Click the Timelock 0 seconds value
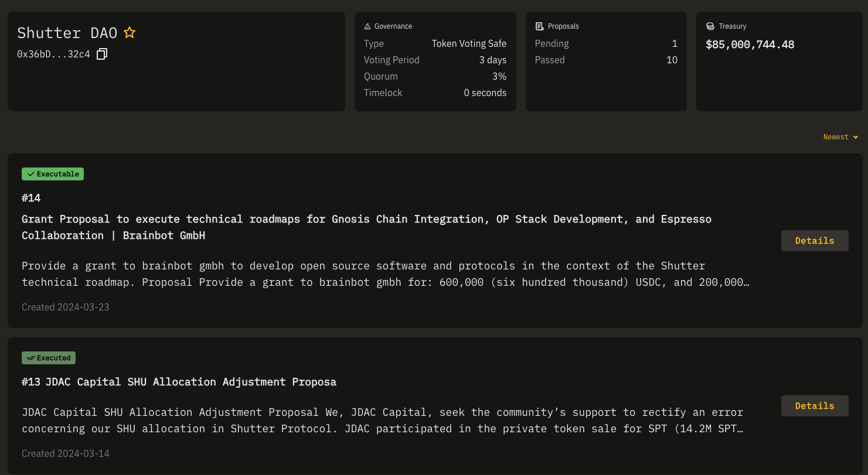868x475 pixels. pos(485,93)
